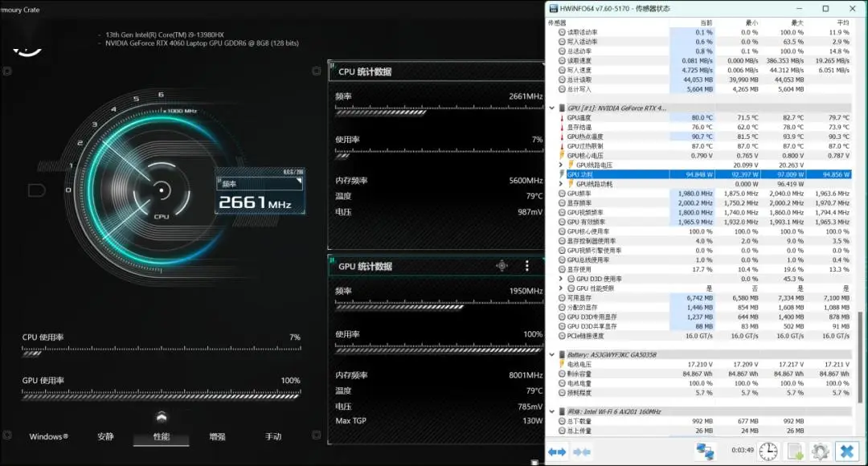Collapse the Battery sensor group
868x466 pixels.
coord(552,355)
